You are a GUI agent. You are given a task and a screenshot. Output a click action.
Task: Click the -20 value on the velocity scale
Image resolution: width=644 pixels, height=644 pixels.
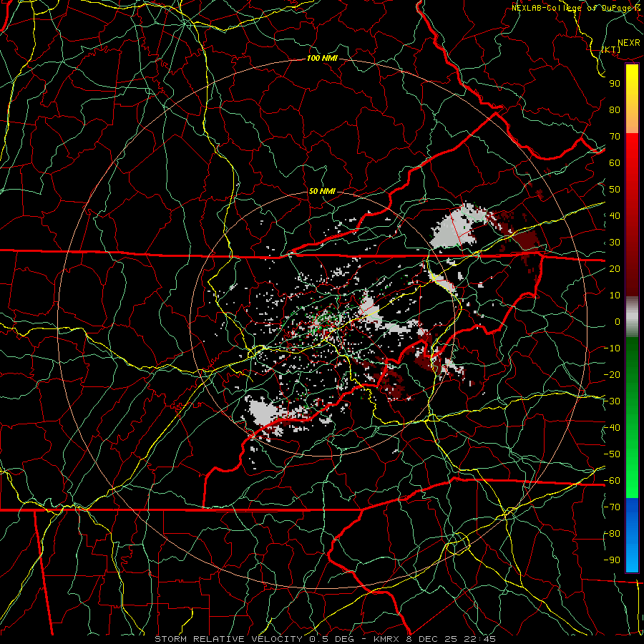(x=612, y=374)
